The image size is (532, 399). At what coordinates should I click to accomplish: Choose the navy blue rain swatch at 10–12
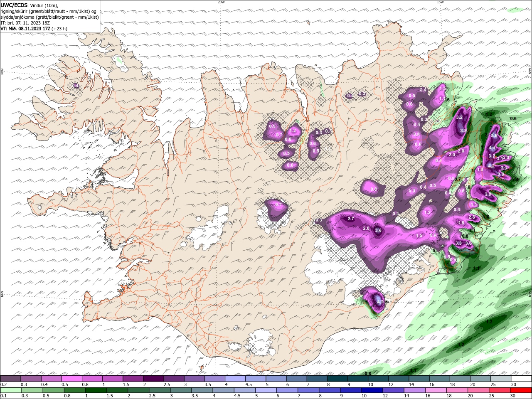point(372,390)
